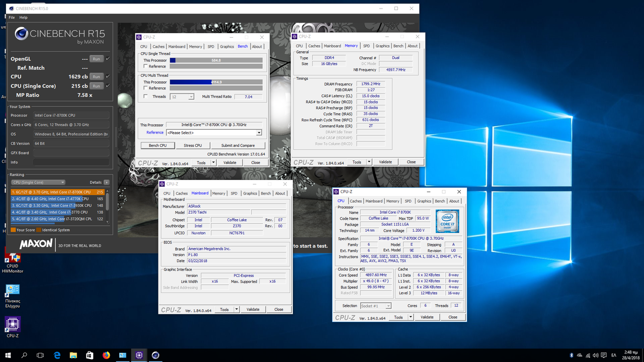This screenshot has width=644, height=362.
Task: Switch to CPU-Z taskbar icon
Action: point(139,355)
